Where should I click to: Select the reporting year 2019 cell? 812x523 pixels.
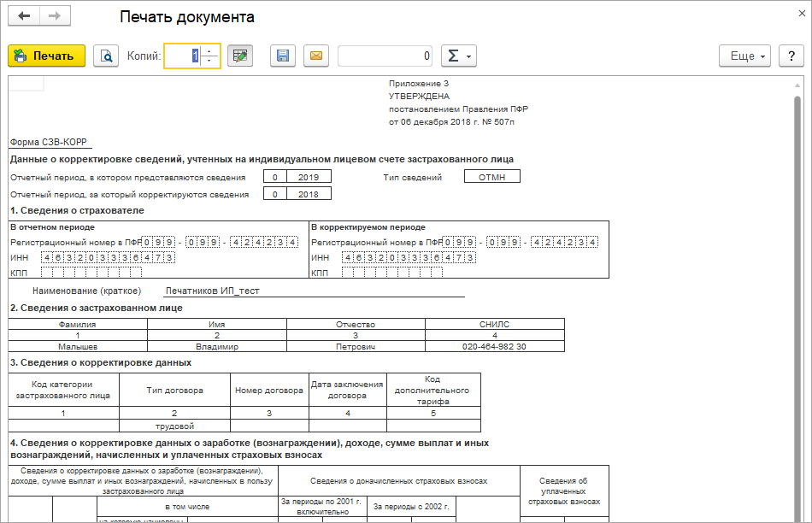pos(309,177)
